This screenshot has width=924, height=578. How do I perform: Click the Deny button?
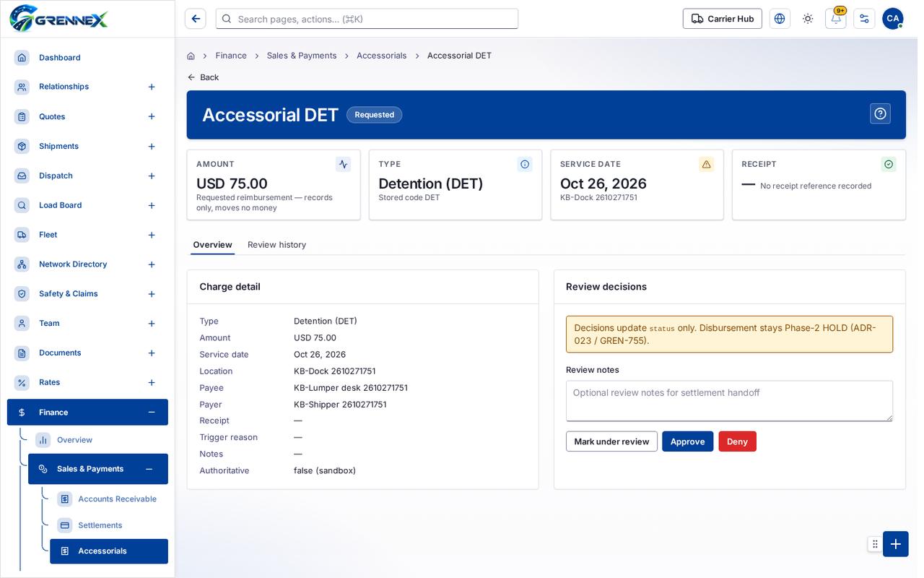tap(737, 441)
